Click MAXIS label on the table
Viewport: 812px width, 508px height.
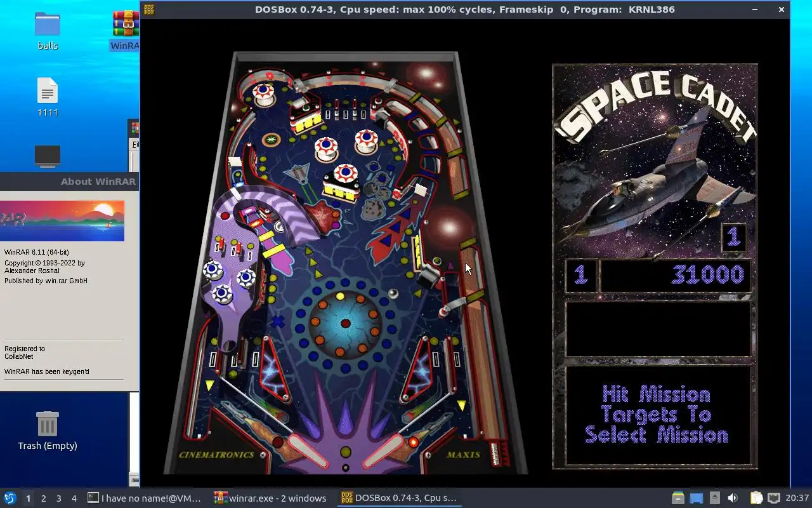pos(463,455)
